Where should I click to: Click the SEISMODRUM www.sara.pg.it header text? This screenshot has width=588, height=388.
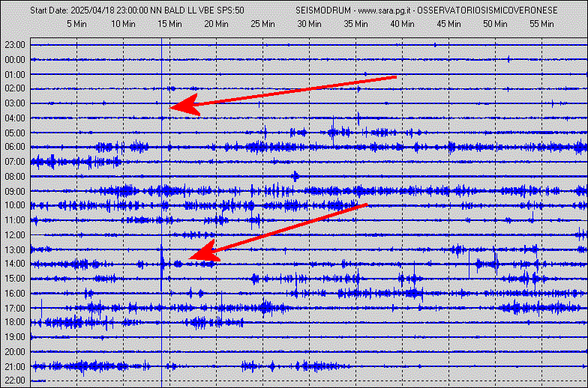[426, 10]
